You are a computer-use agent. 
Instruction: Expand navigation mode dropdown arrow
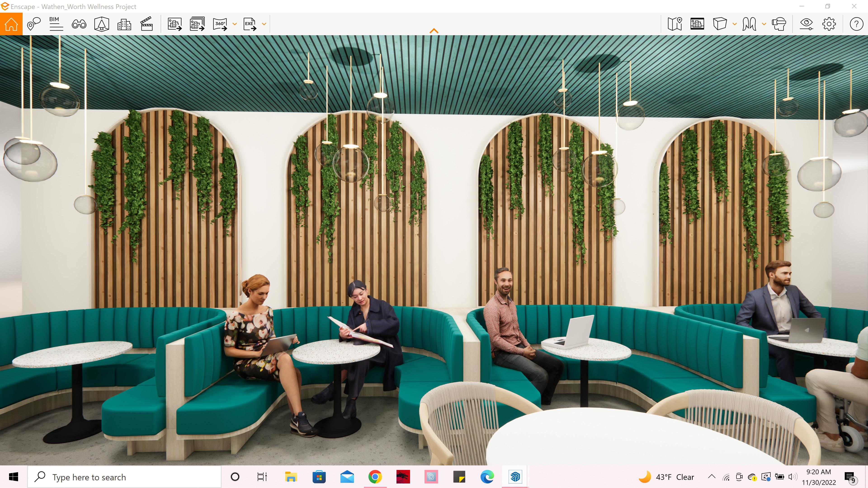pos(764,24)
